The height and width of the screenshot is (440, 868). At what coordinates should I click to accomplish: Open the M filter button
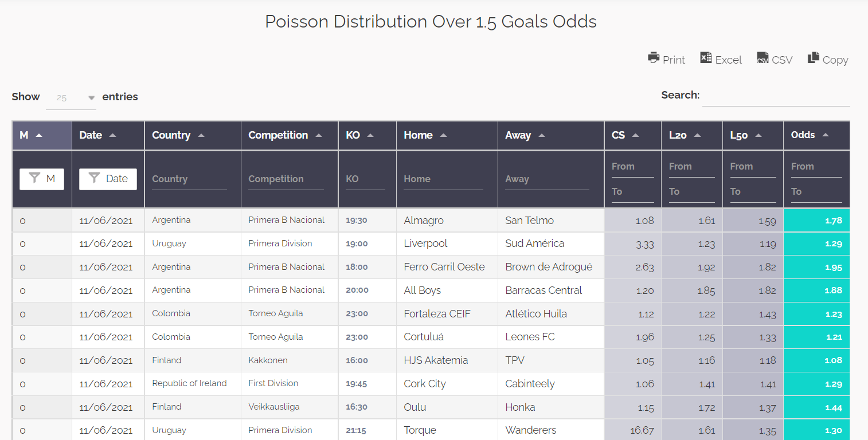[42, 179]
